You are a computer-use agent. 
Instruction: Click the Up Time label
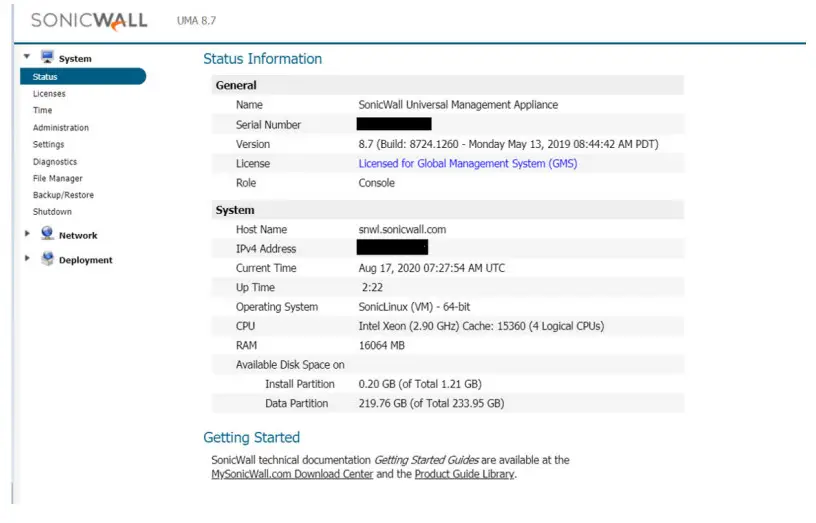pyautogui.click(x=255, y=287)
